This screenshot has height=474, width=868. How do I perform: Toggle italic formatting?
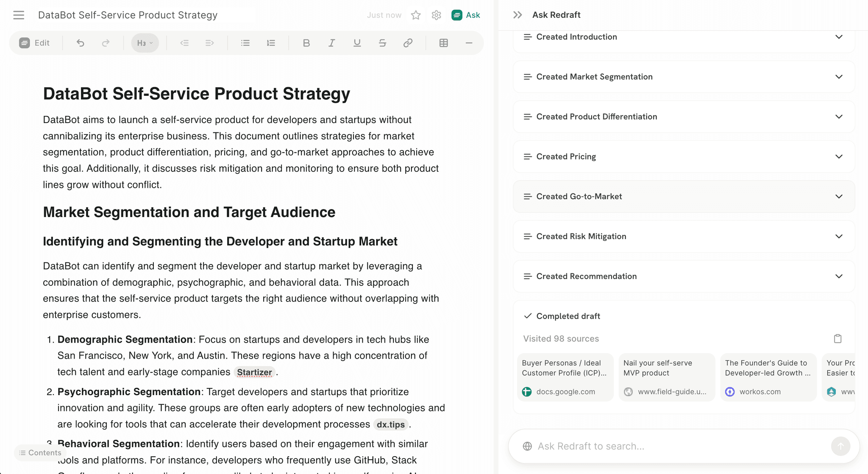coord(331,43)
